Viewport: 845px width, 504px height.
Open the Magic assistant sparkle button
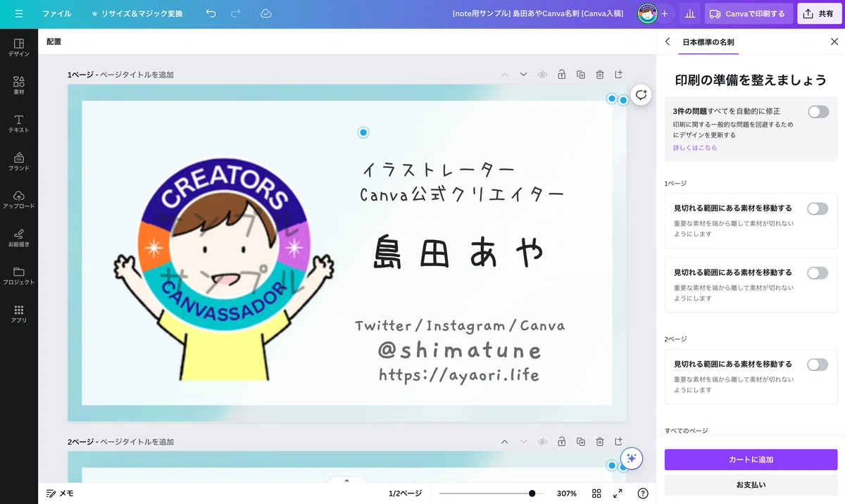(x=631, y=458)
